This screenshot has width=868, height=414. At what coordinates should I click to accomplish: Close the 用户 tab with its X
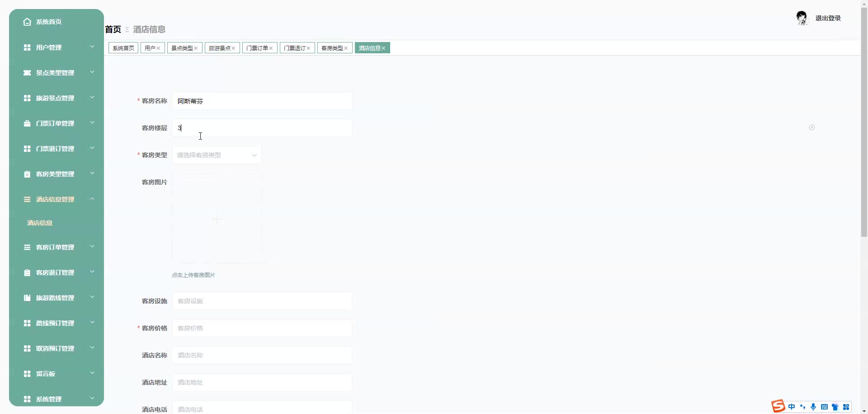pyautogui.click(x=158, y=48)
